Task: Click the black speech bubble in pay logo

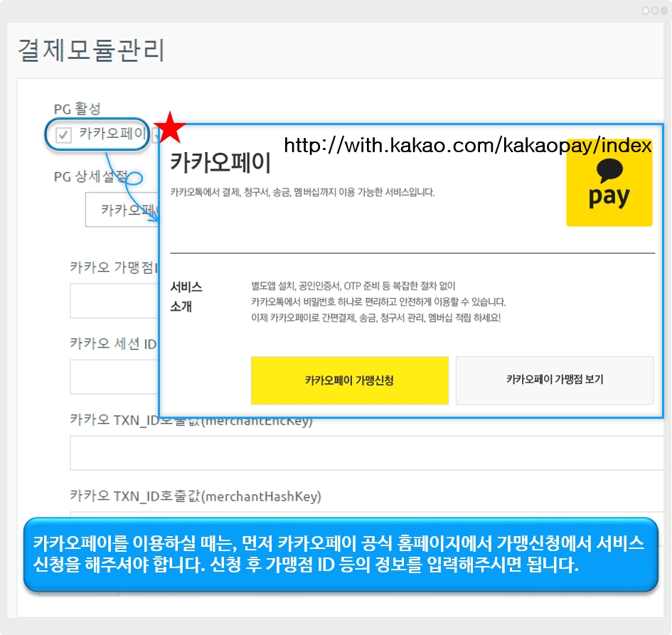Action: [609, 170]
